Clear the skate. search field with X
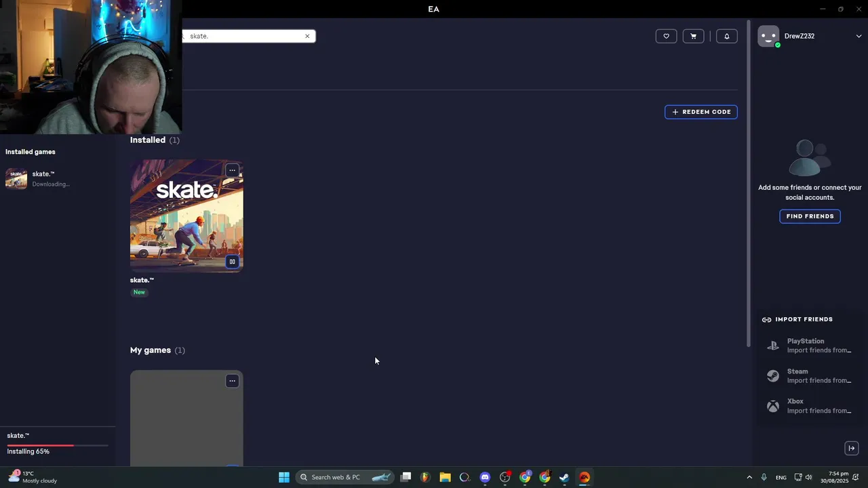Screen dimensions: 868x488 tap(307, 36)
